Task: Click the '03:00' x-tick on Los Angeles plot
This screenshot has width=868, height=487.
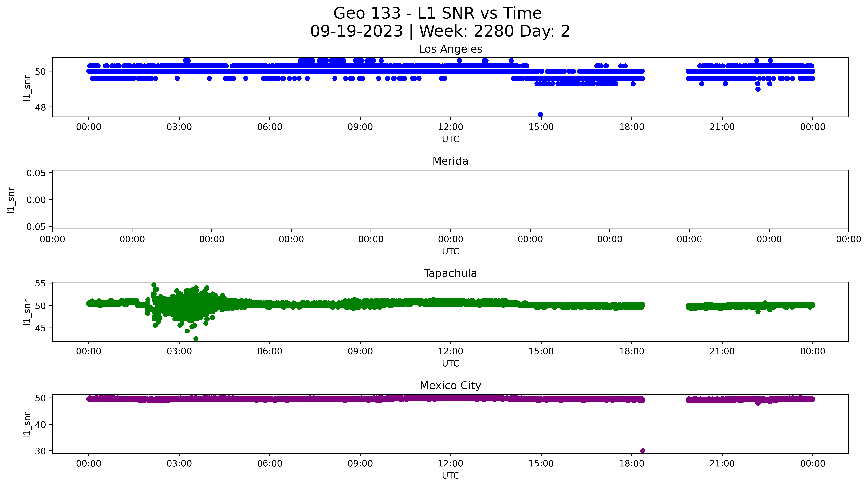Action: pyautogui.click(x=179, y=127)
